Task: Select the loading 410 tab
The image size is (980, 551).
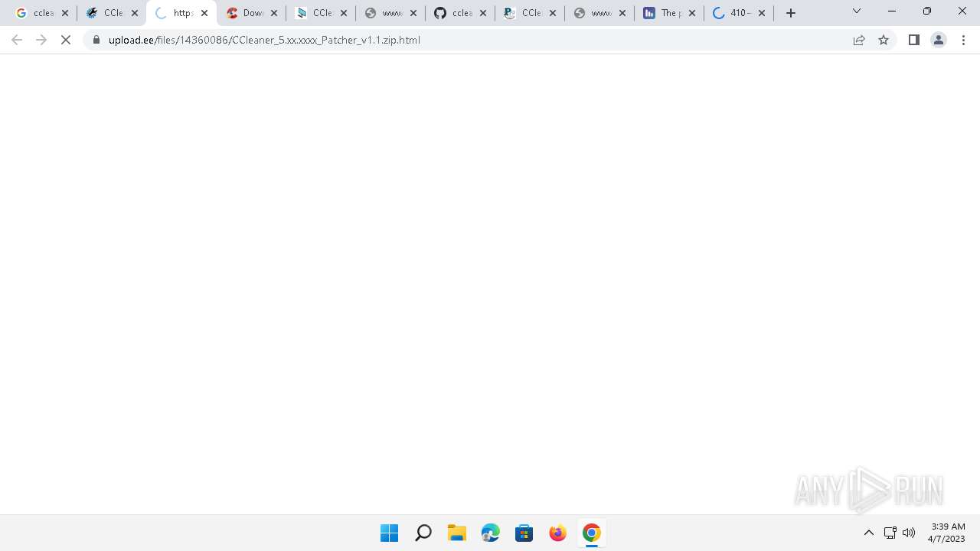Action: click(x=739, y=13)
